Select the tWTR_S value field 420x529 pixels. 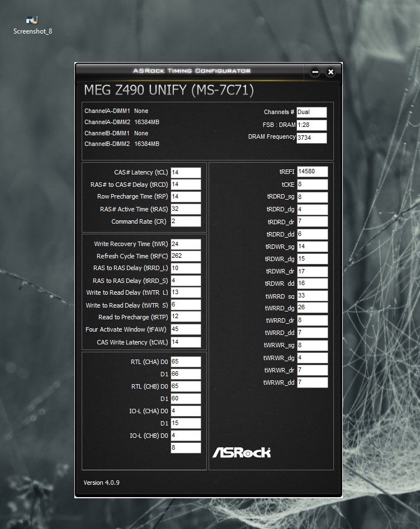(x=186, y=305)
